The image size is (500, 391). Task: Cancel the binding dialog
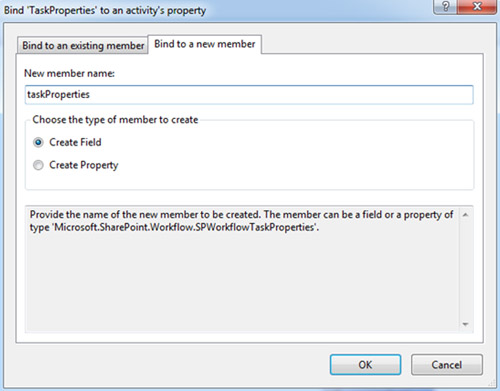(x=447, y=365)
